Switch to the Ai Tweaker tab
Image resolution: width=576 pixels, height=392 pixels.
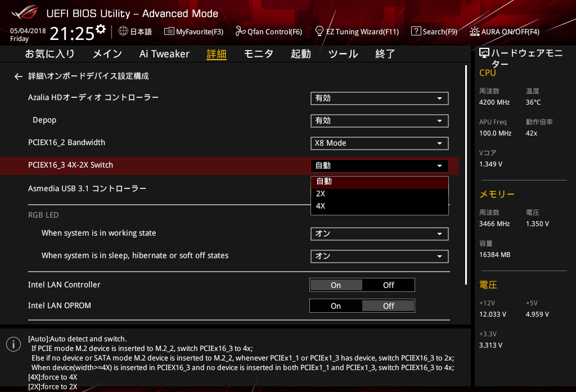(164, 54)
